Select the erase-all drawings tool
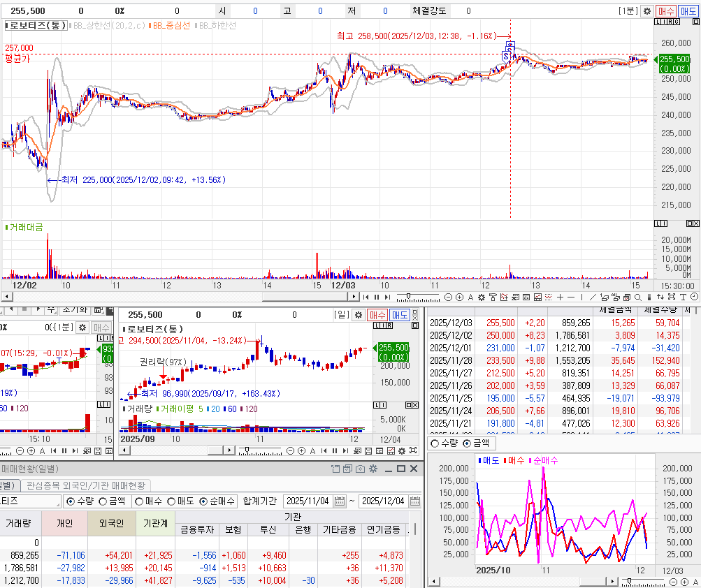 [615, 297]
